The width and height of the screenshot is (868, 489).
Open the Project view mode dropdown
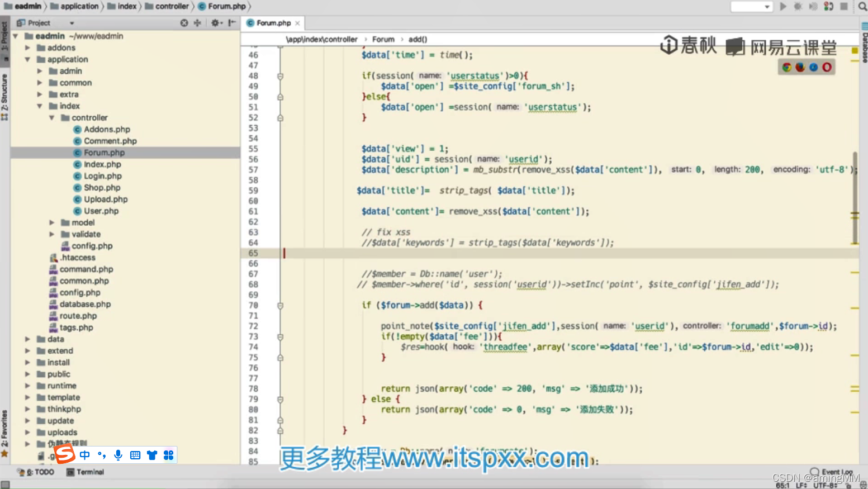(x=72, y=23)
